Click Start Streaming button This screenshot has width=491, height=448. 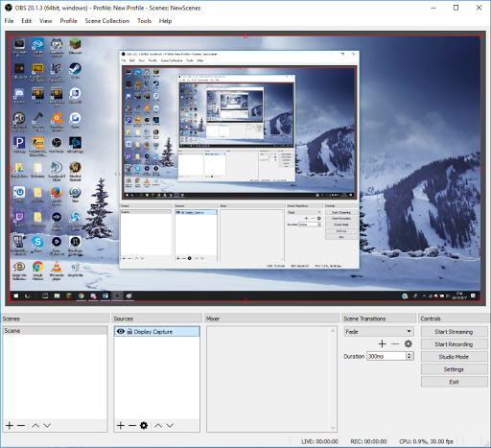pos(454,332)
